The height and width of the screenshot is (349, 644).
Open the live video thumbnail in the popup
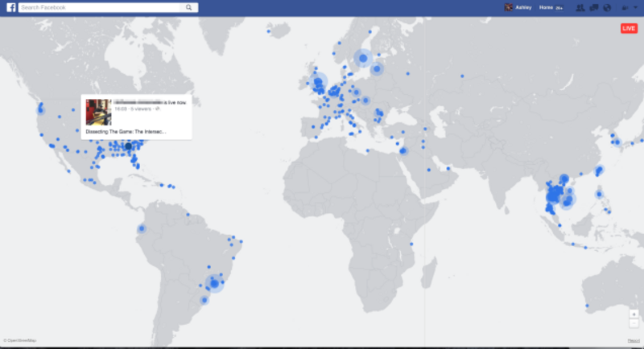(x=98, y=112)
